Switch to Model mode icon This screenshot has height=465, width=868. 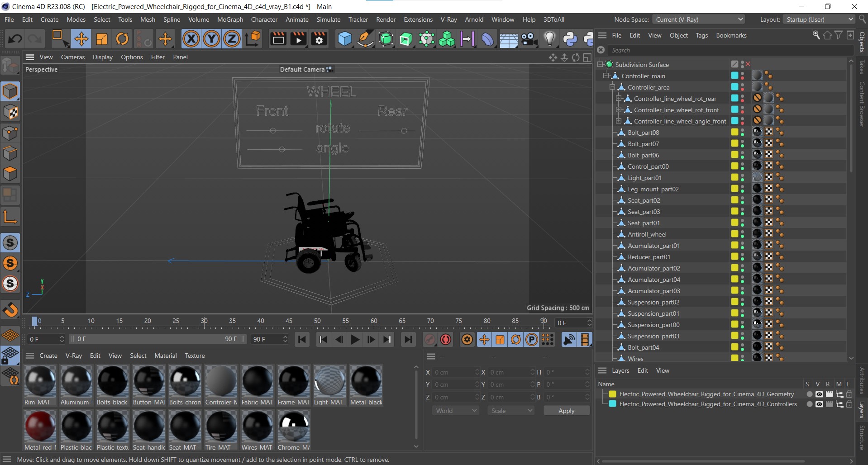tap(10, 91)
